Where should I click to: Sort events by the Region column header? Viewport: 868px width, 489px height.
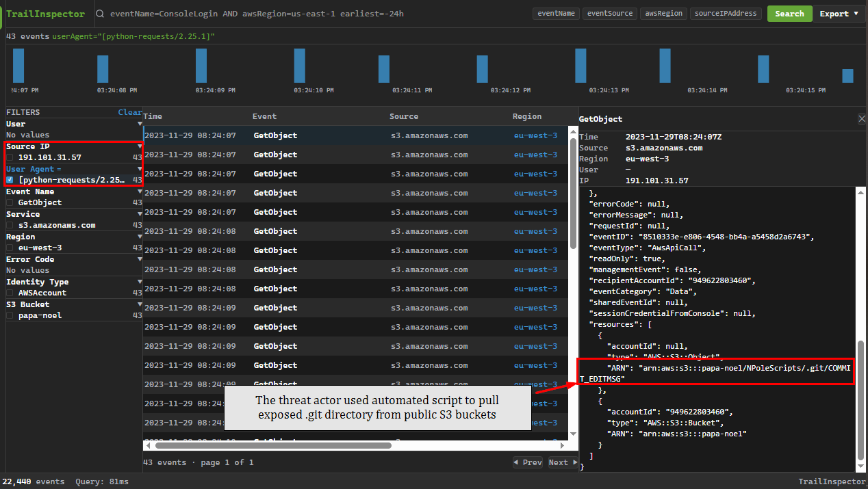pos(526,116)
